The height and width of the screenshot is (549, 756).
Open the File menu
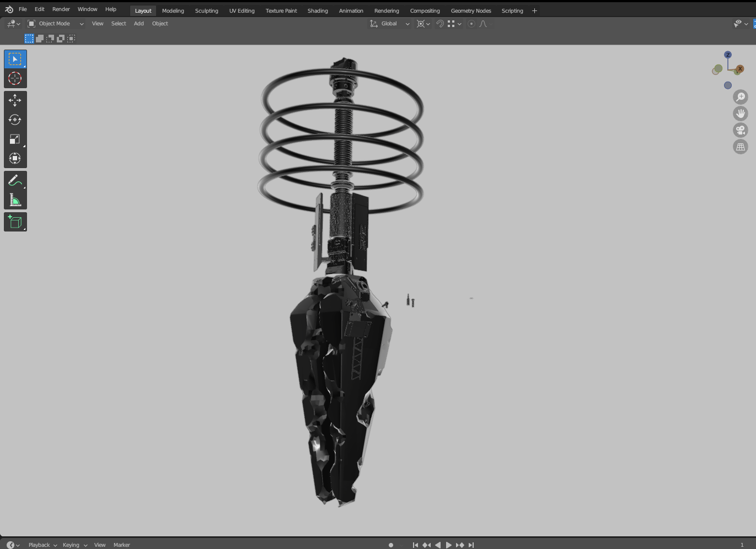[x=23, y=9]
